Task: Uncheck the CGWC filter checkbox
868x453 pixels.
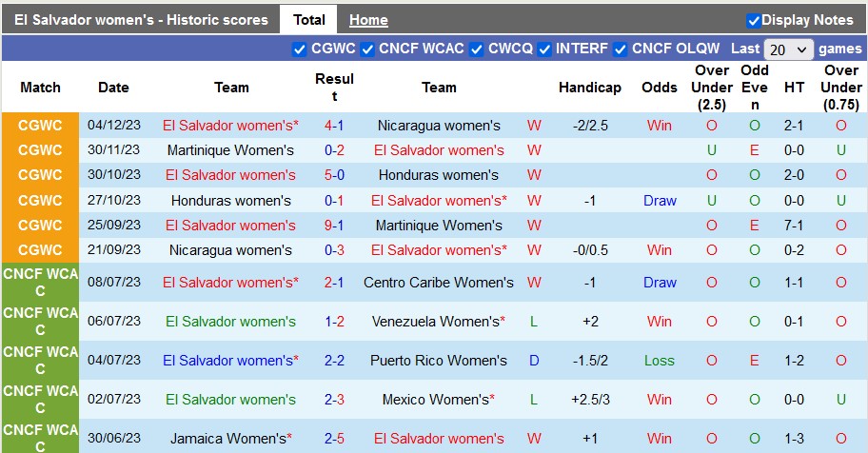Action: coord(299,49)
